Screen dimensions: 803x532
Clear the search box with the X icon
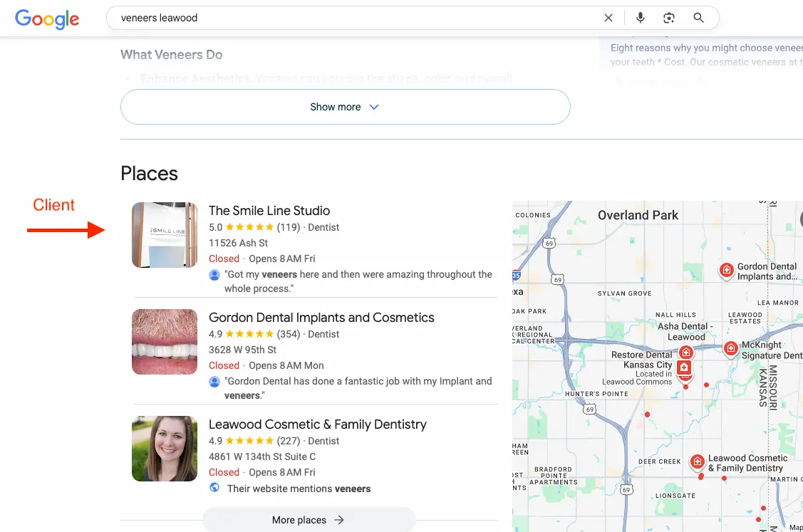[x=608, y=18]
